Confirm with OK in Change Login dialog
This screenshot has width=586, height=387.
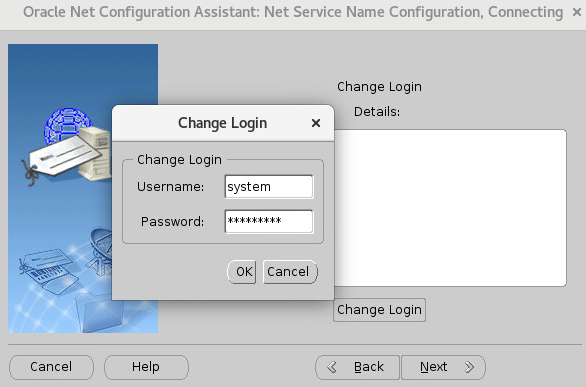242,272
